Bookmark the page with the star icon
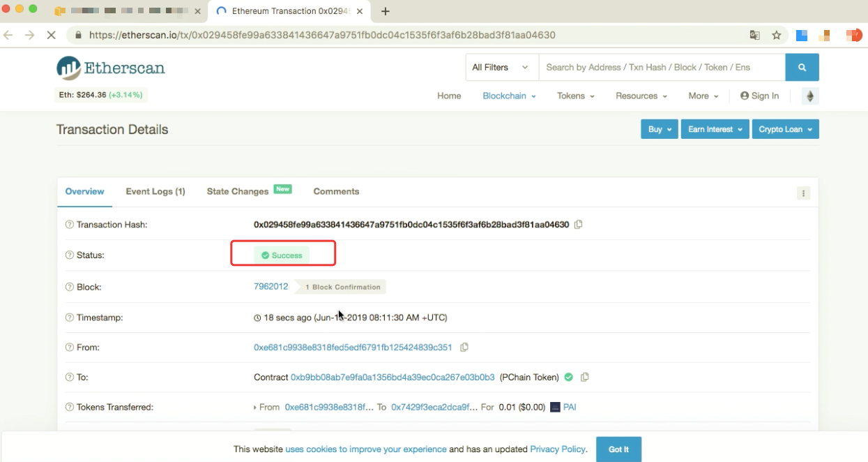The image size is (868, 462). click(x=776, y=35)
